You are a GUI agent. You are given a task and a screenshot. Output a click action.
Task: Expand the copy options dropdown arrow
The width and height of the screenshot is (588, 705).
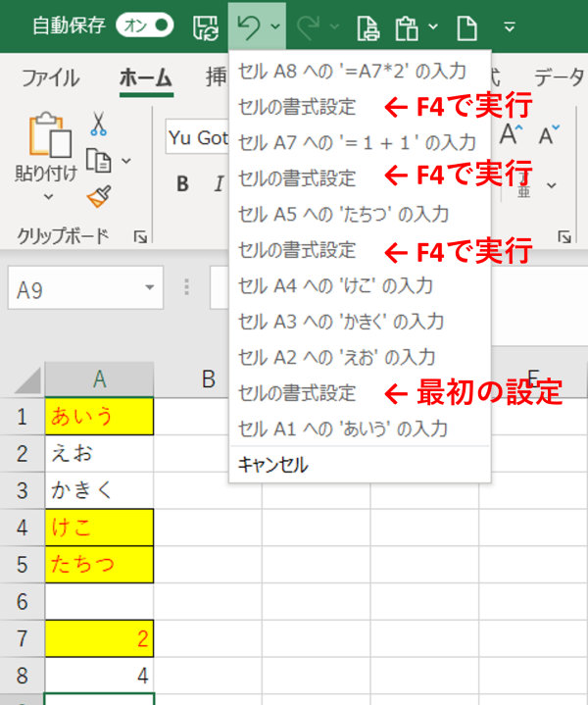124,161
